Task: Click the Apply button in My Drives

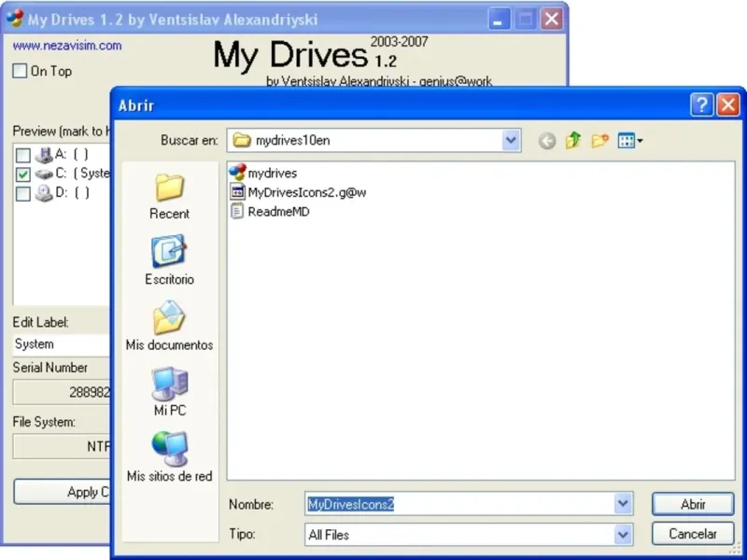Action: point(62,492)
